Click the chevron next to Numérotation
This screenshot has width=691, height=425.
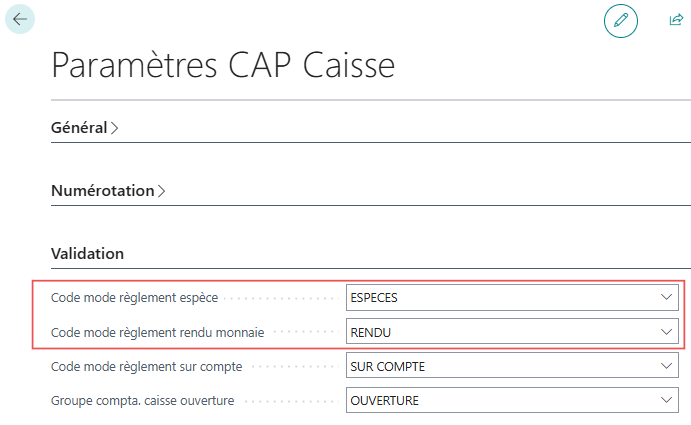click(x=162, y=191)
